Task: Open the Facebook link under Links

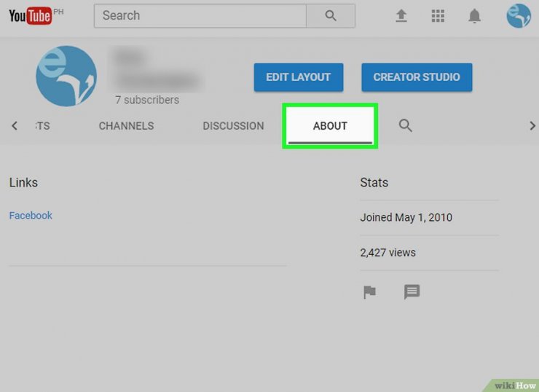Action: click(31, 216)
